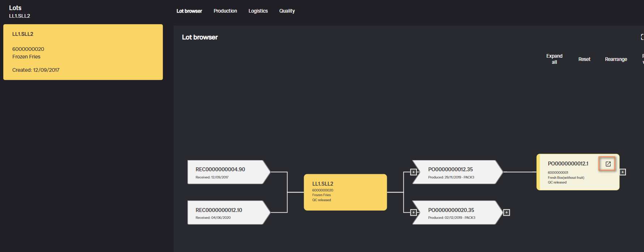Switch to the Production tab
The image size is (644, 252).
click(x=225, y=11)
